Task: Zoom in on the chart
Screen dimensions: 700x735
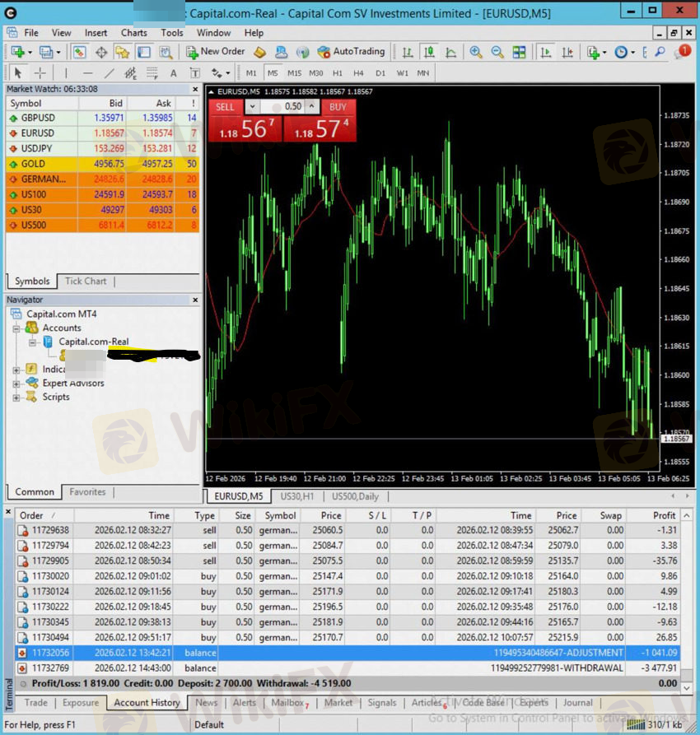Action: 476,52
